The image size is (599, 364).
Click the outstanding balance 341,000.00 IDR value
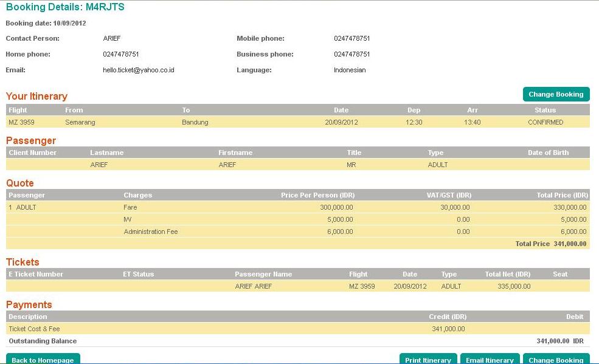560,341
